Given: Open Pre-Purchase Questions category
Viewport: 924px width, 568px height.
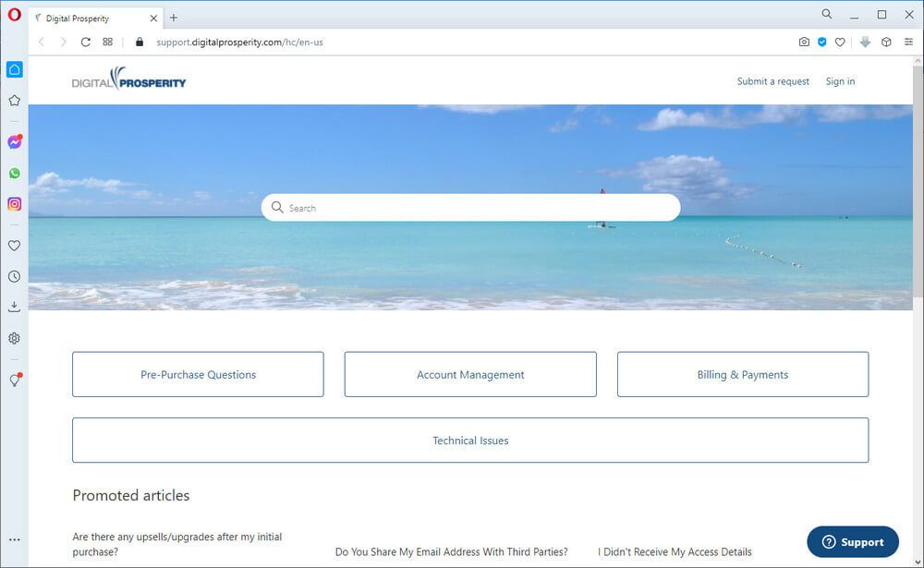Looking at the screenshot, I should coord(198,374).
